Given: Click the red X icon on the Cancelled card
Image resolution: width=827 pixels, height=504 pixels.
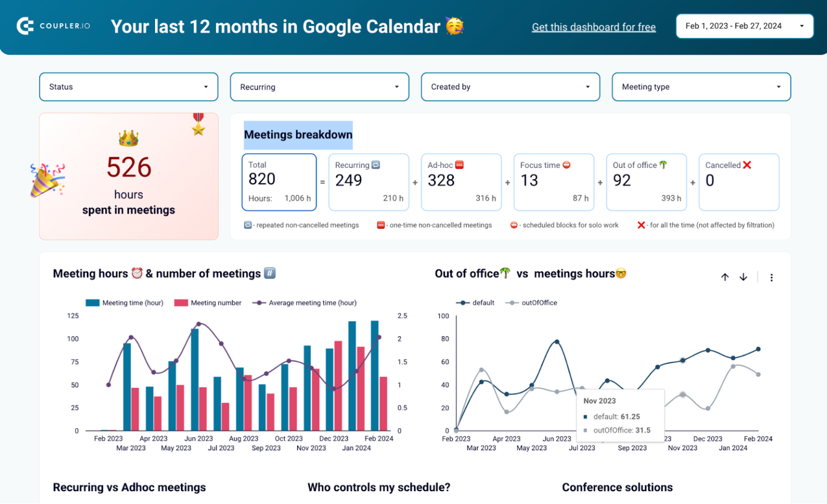Looking at the screenshot, I should (748, 165).
